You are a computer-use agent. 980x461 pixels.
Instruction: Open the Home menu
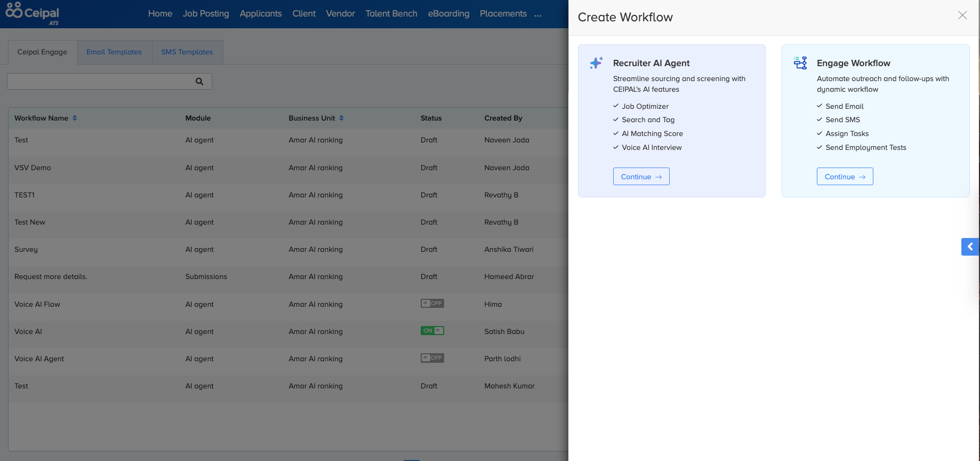click(160, 13)
